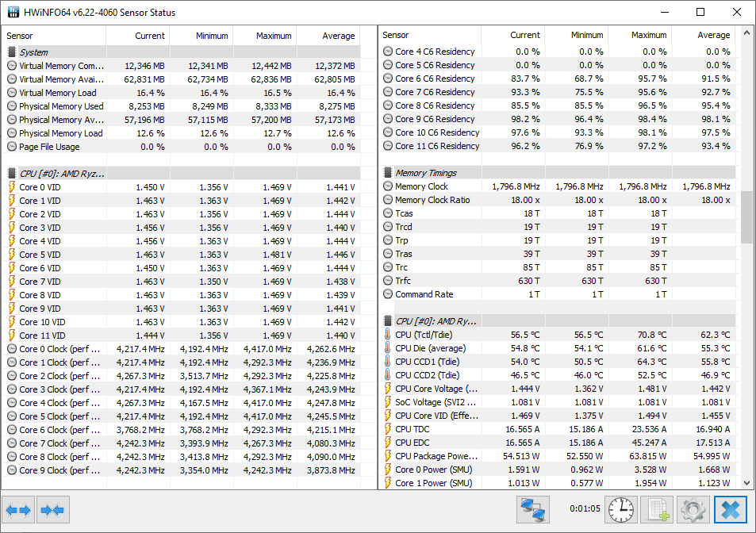Select the Memory Clock Ratio row
The height and width of the screenshot is (533, 756).
558,200
